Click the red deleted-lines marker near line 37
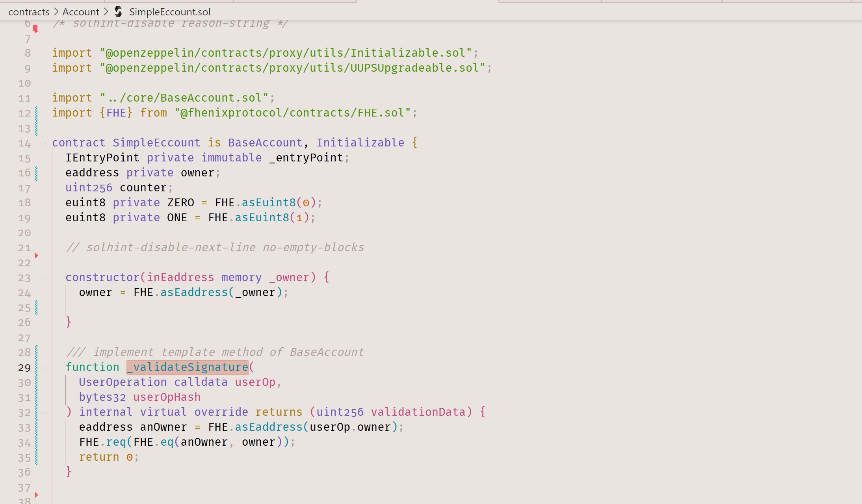 tap(37, 495)
